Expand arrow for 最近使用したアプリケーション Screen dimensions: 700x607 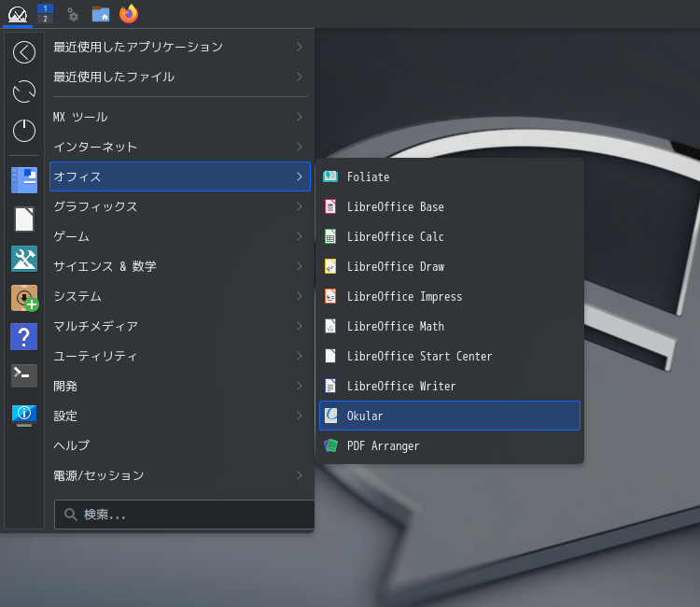pyautogui.click(x=300, y=47)
